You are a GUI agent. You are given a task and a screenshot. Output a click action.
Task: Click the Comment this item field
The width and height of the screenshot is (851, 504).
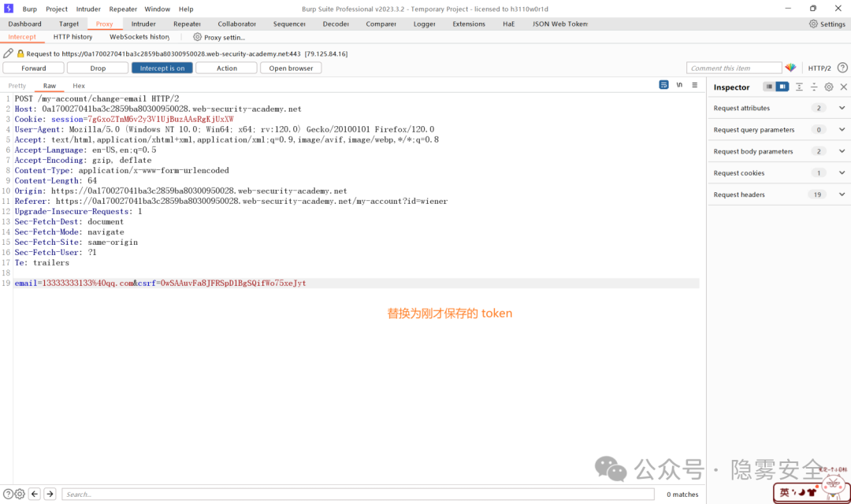pos(734,68)
